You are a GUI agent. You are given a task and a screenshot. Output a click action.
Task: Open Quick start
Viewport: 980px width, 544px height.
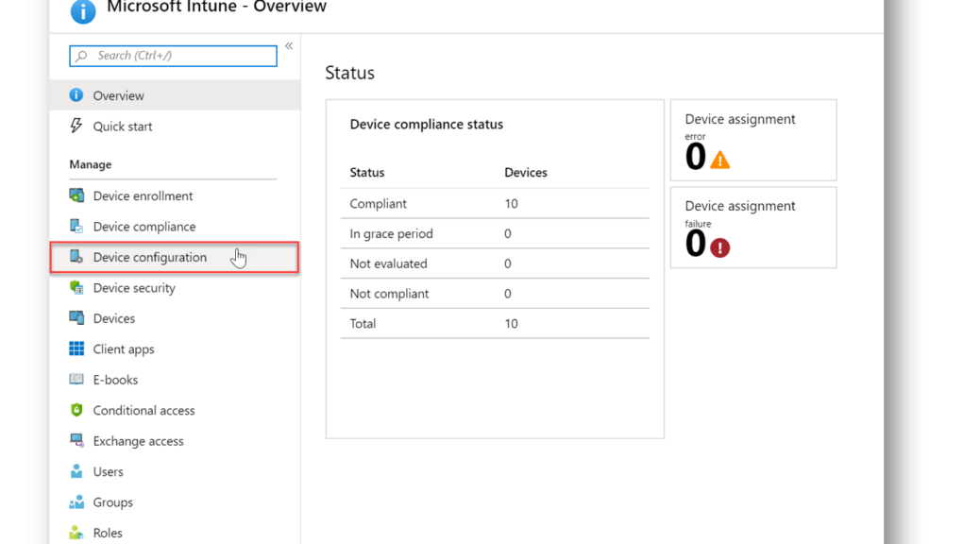point(175,126)
